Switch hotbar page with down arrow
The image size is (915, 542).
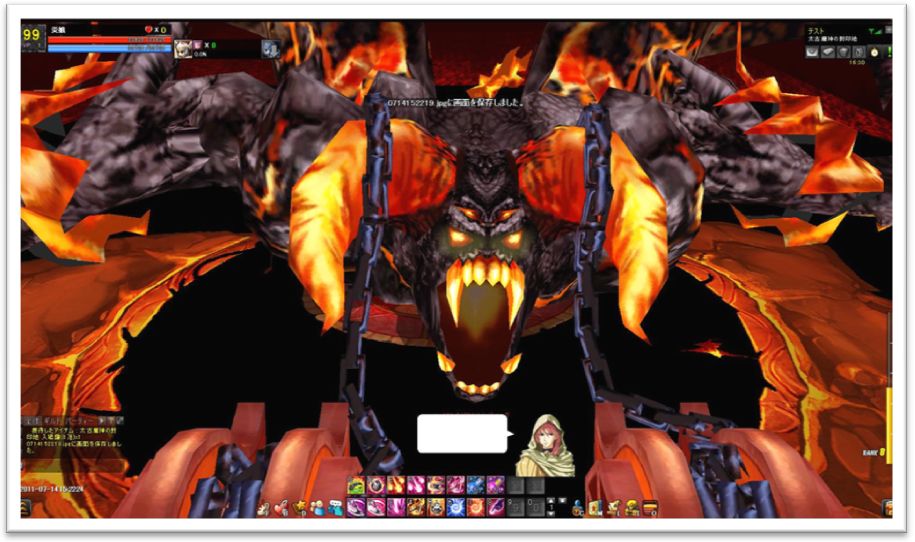[x=550, y=513]
